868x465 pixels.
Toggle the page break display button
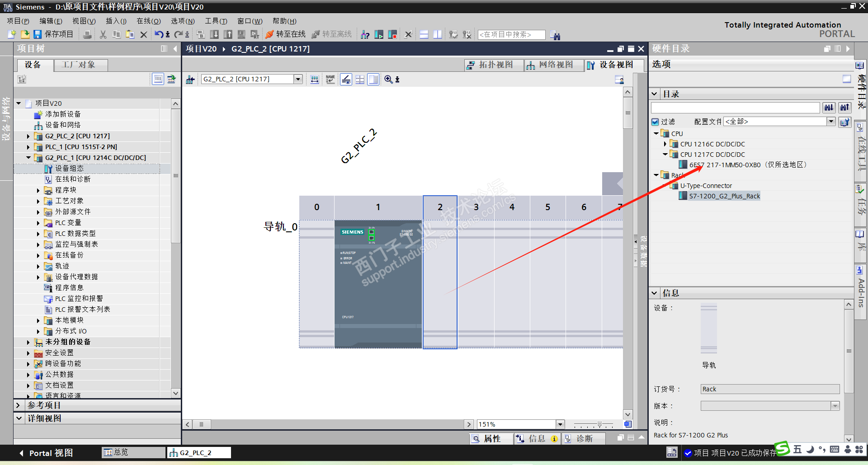pyautogui.click(x=360, y=80)
